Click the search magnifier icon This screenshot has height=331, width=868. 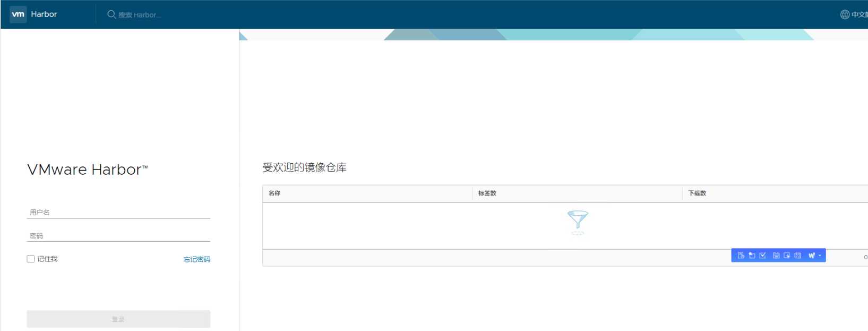111,14
